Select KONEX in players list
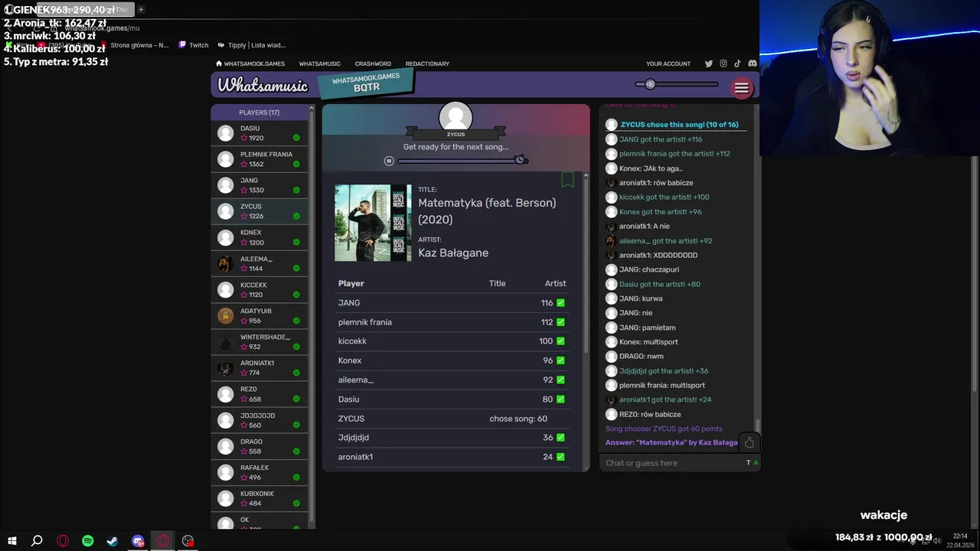Screen dimensions: 980x551 pyautogui.click(x=260, y=237)
